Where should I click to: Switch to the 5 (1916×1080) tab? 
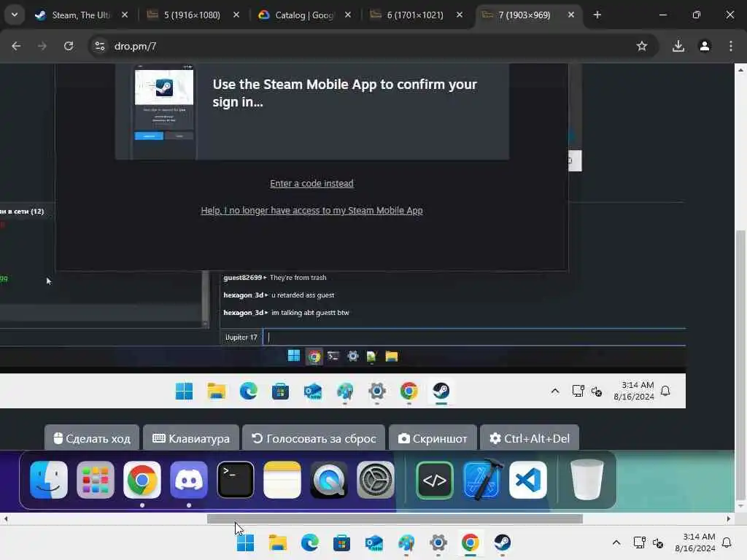coord(192,15)
